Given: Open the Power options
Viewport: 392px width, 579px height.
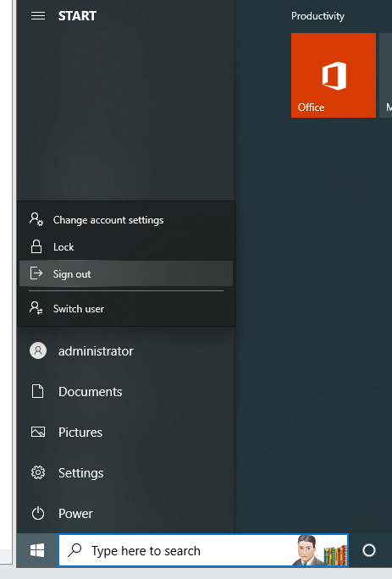Looking at the screenshot, I should click(125, 513).
